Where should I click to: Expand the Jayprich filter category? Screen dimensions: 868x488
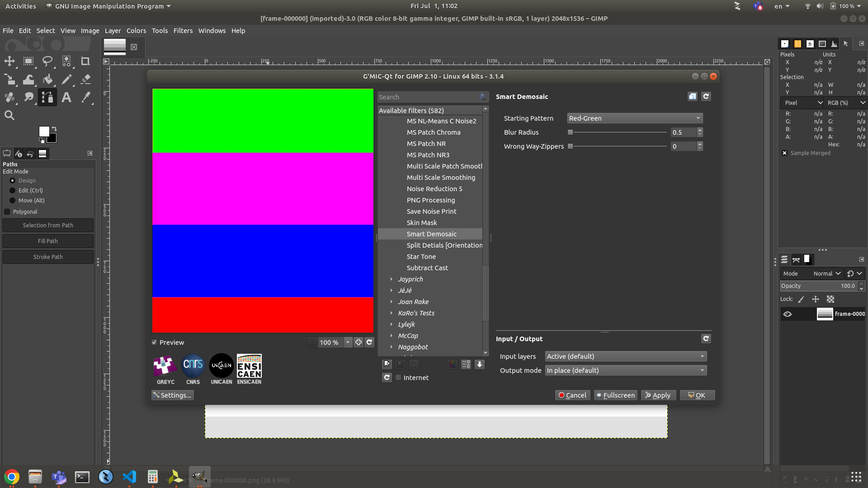point(392,279)
